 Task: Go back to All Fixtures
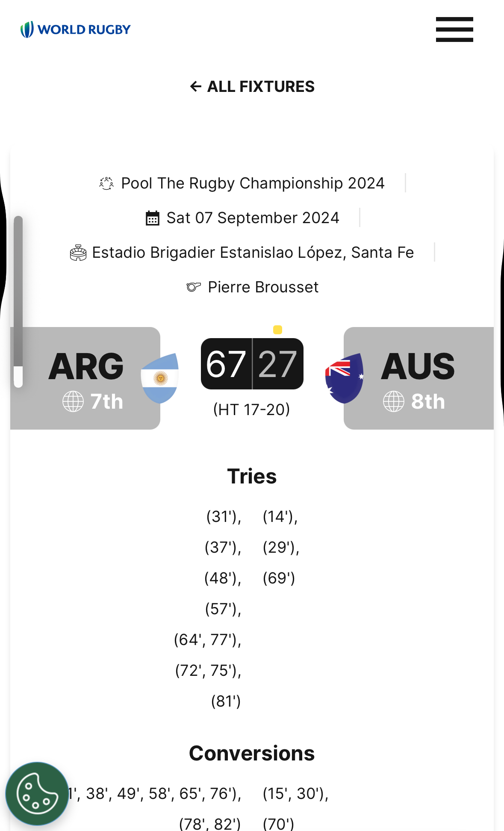point(261,87)
